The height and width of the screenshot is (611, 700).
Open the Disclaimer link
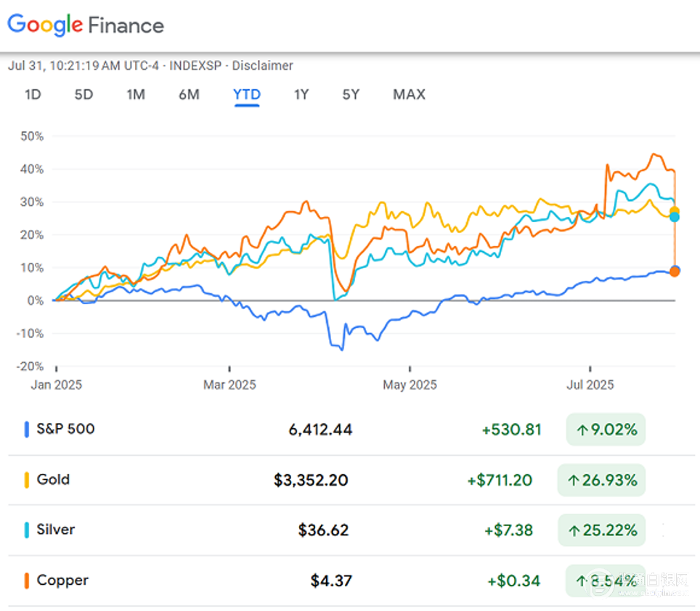(x=263, y=65)
